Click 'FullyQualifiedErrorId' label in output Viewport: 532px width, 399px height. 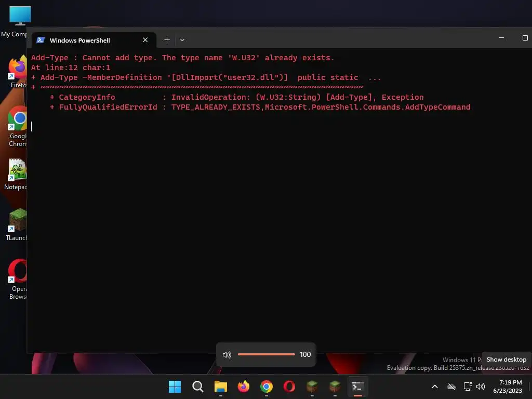tap(108, 107)
